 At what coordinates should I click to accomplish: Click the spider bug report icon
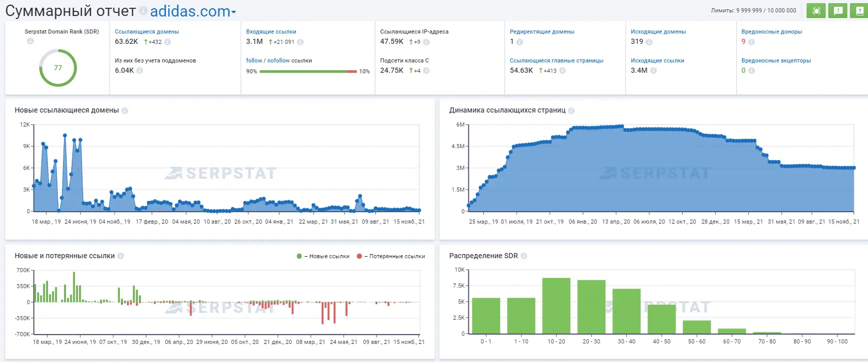[x=816, y=11]
